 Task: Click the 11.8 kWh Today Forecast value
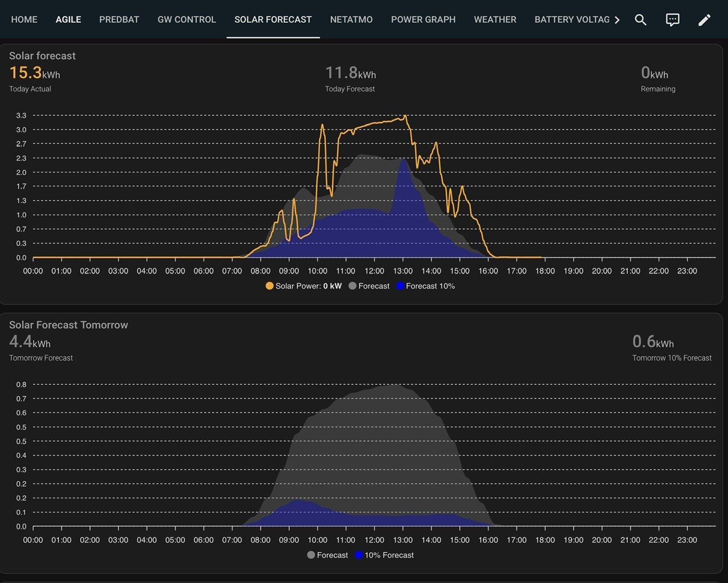pos(350,73)
